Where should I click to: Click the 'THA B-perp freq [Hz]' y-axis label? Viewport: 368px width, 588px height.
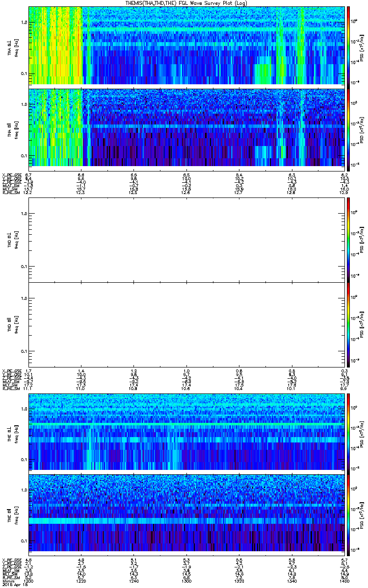pos(12,48)
